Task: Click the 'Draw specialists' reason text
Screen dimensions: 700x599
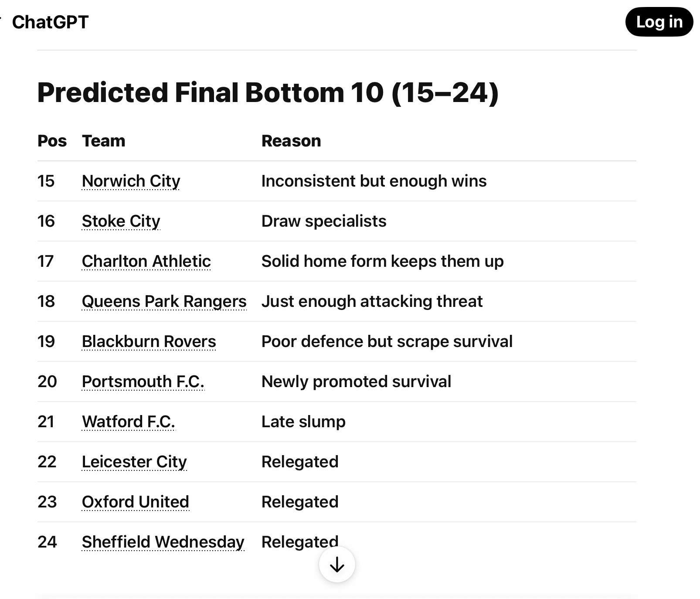Action: [x=324, y=221]
